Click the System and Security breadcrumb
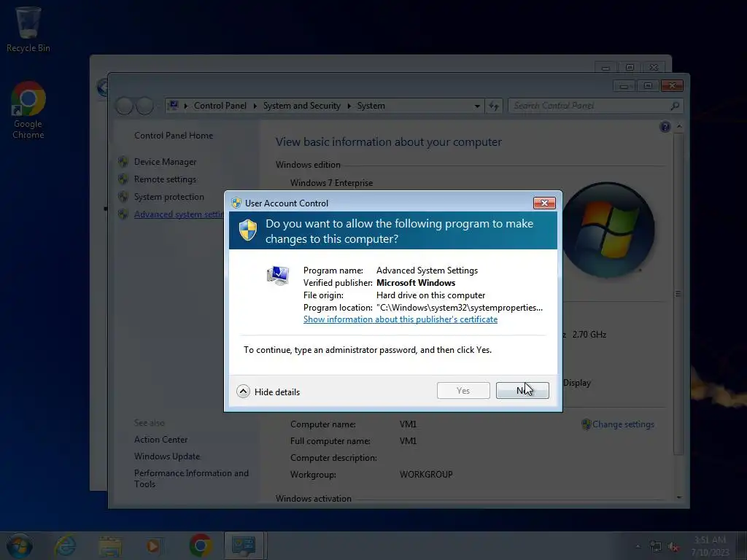The height and width of the screenshot is (560, 747). coord(301,106)
